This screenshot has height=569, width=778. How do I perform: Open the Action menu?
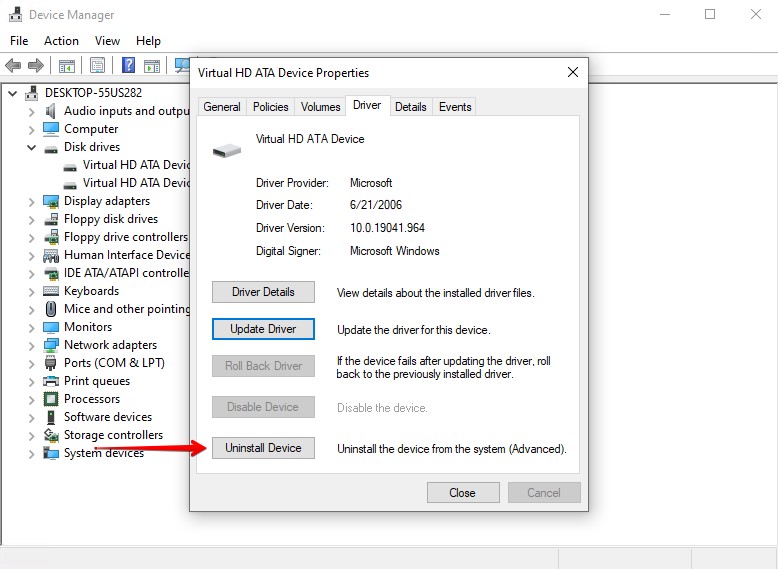pyautogui.click(x=61, y=41)
